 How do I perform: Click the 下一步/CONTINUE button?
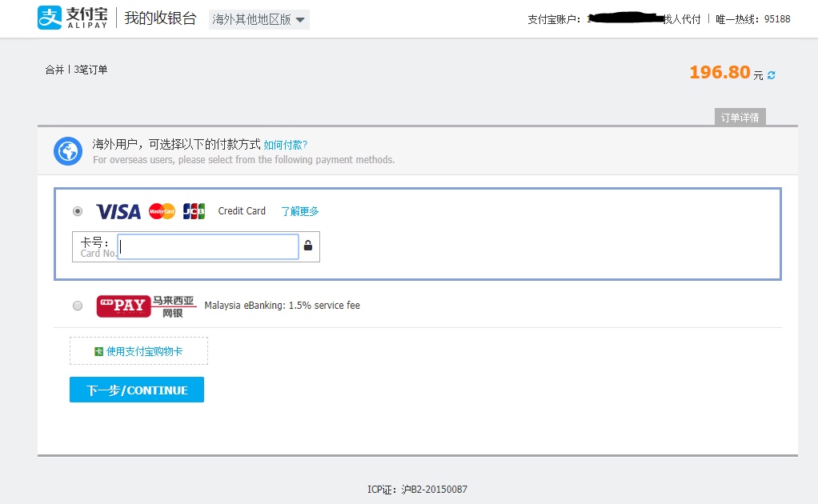[x=137, y=390]
